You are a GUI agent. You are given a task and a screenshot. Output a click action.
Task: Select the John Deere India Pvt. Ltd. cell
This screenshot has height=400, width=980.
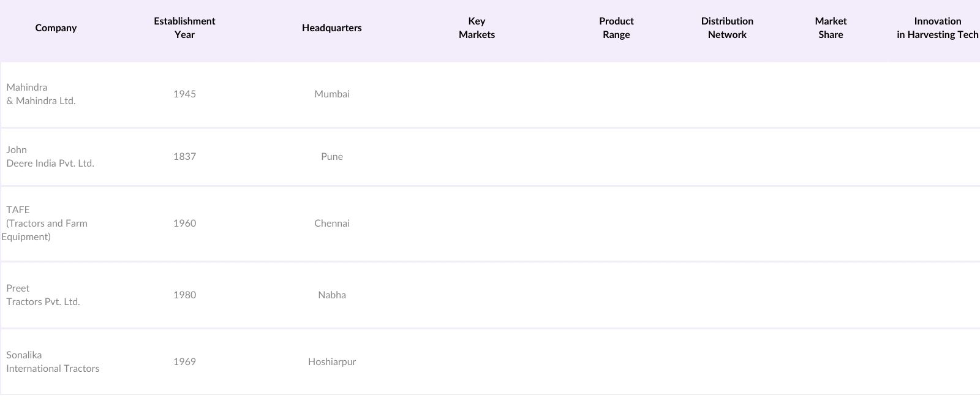coord(50,156)
